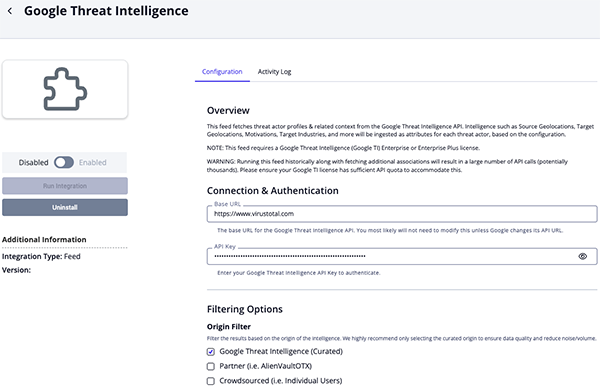The width and height of the screenshot is (600, 388).
Task: Click the 'This feed fetches threat actor profiles' paragraph
Action: click(x=400, y=130)
